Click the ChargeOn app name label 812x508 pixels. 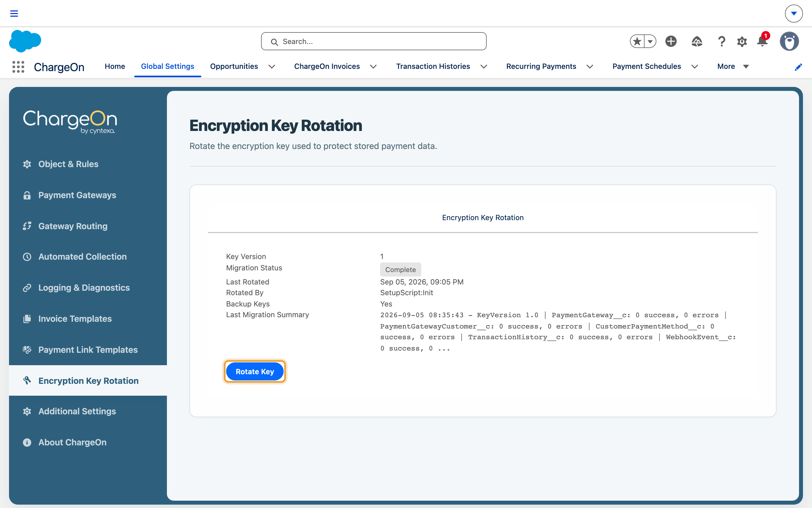coord(59,67)
